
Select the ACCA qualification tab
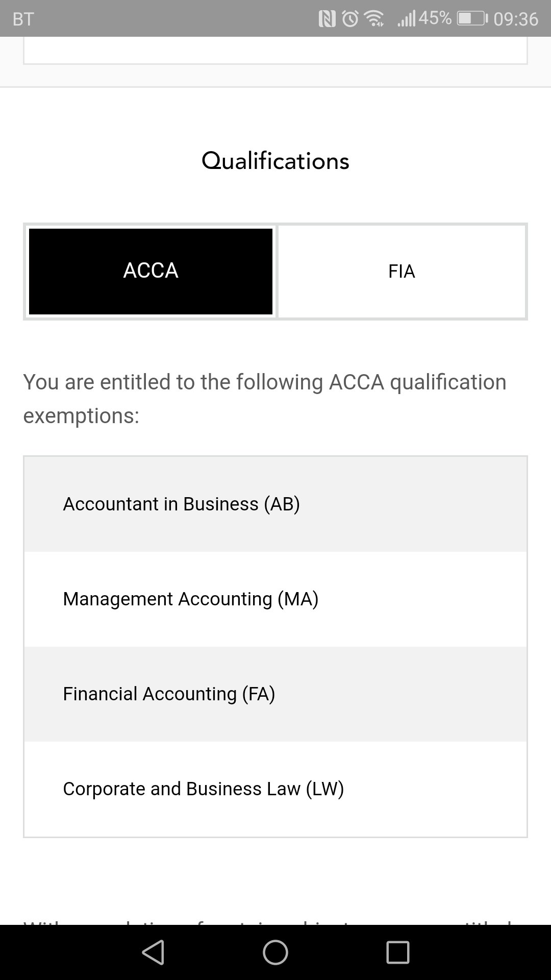(x=151, y=271)
